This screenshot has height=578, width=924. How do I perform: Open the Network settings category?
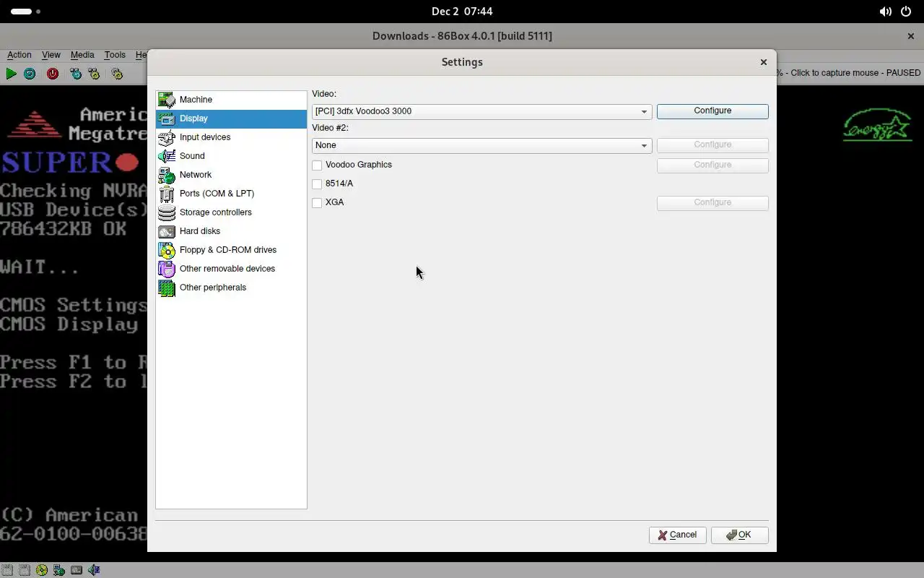click(231, 175)
